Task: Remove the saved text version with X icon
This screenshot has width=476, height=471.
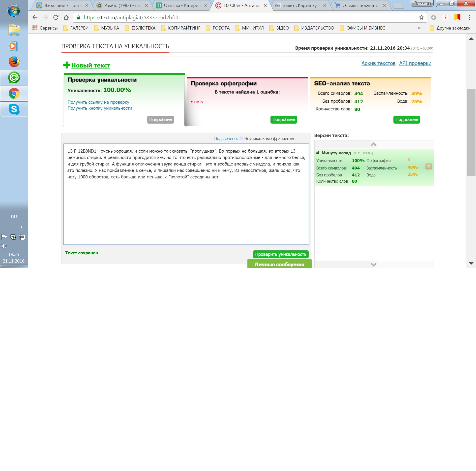Action: tap(428, 166)
